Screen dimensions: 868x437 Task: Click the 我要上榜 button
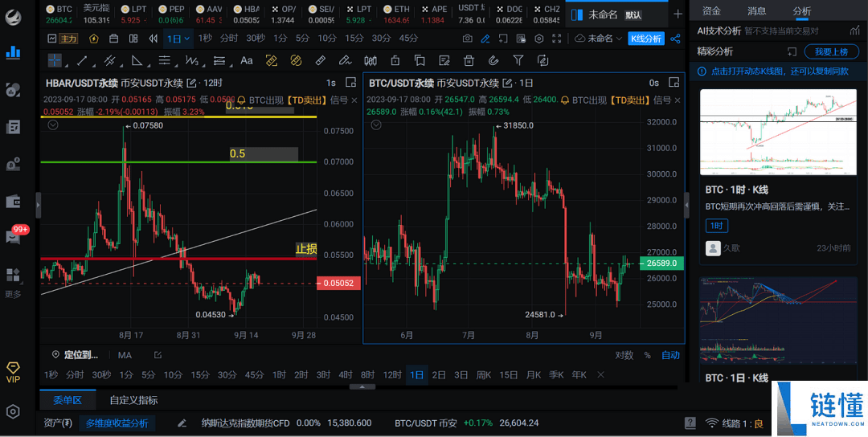831,51
